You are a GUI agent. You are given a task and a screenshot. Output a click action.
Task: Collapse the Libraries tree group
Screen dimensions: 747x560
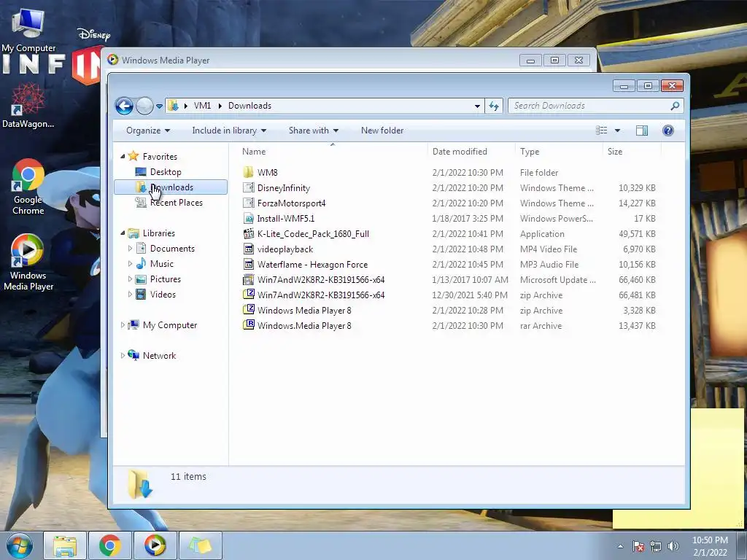pyautogui.click(x=123, y=233)
